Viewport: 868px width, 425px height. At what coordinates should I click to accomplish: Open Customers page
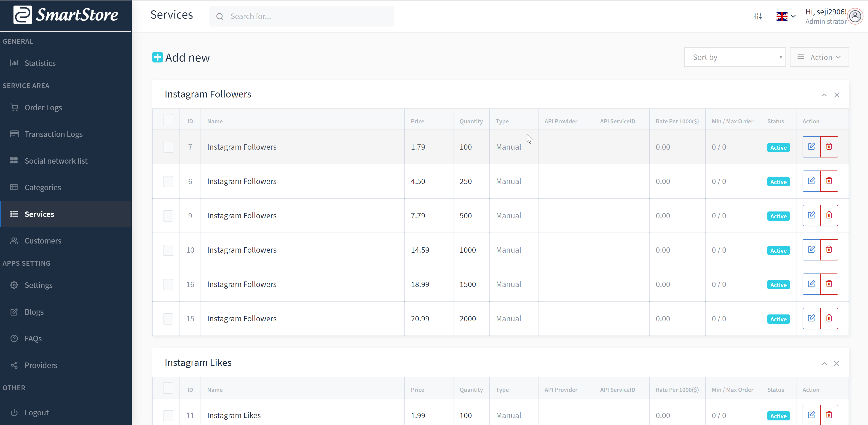[66, 241]
